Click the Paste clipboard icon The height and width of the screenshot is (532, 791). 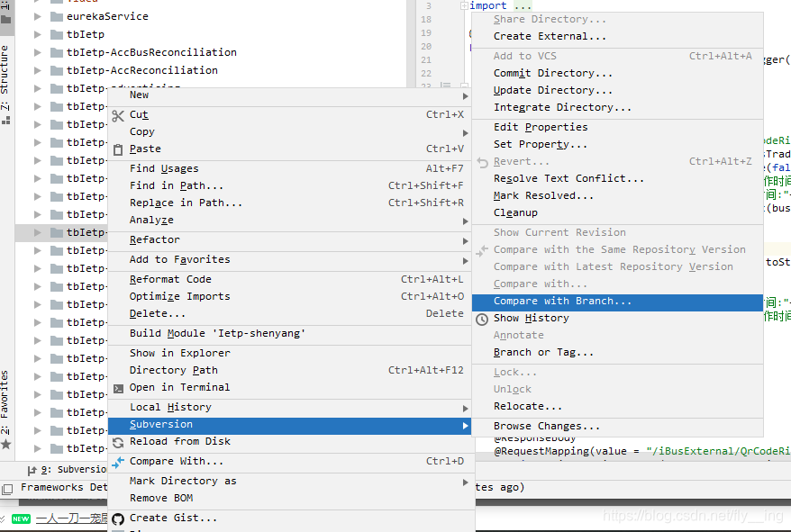[117, 149]
